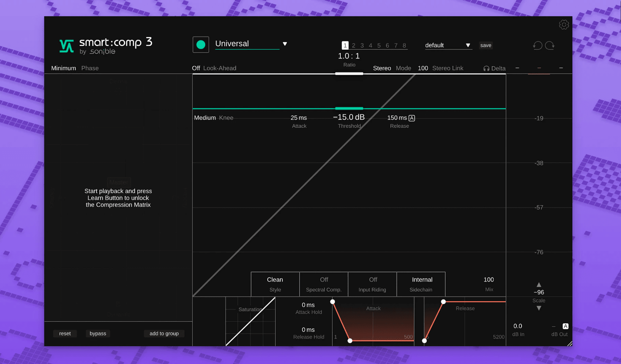621x364 pixels.
Task: Click the dB In value 0.0
Action: 518,326
